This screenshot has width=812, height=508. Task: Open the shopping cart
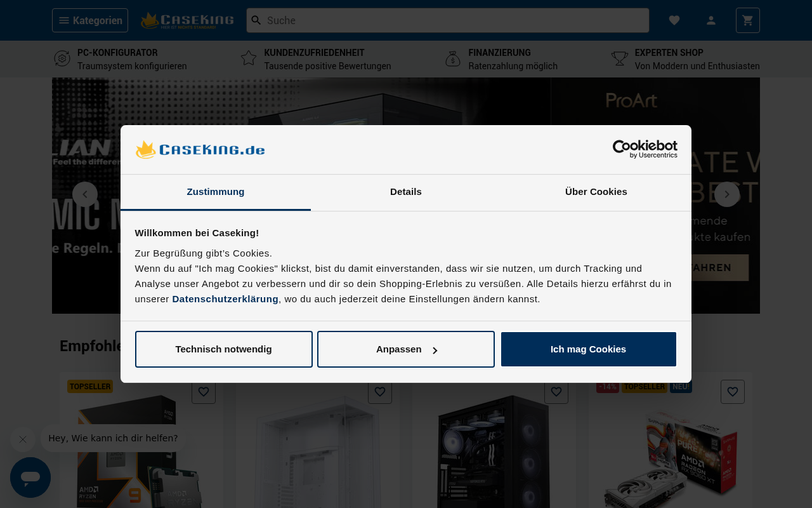pos(748,20)
